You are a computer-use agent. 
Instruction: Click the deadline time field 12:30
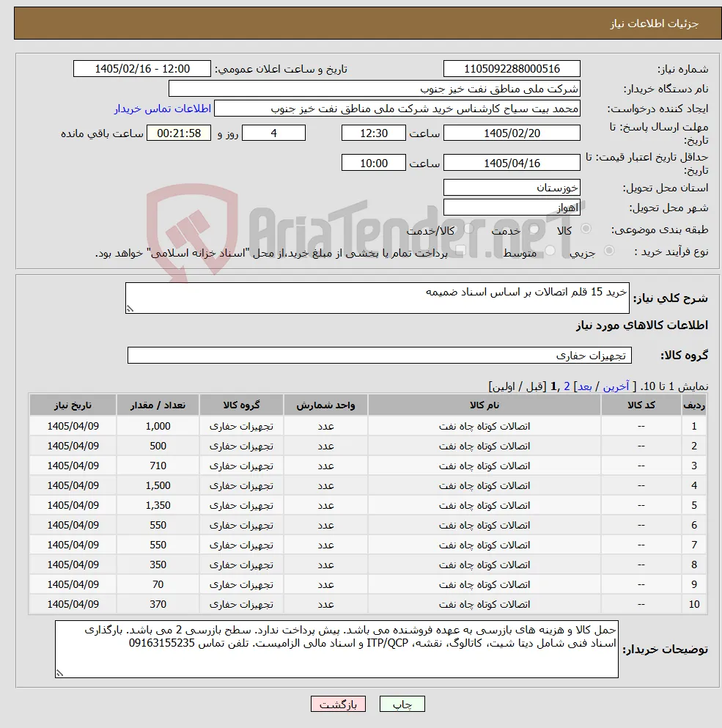(374, 133)
